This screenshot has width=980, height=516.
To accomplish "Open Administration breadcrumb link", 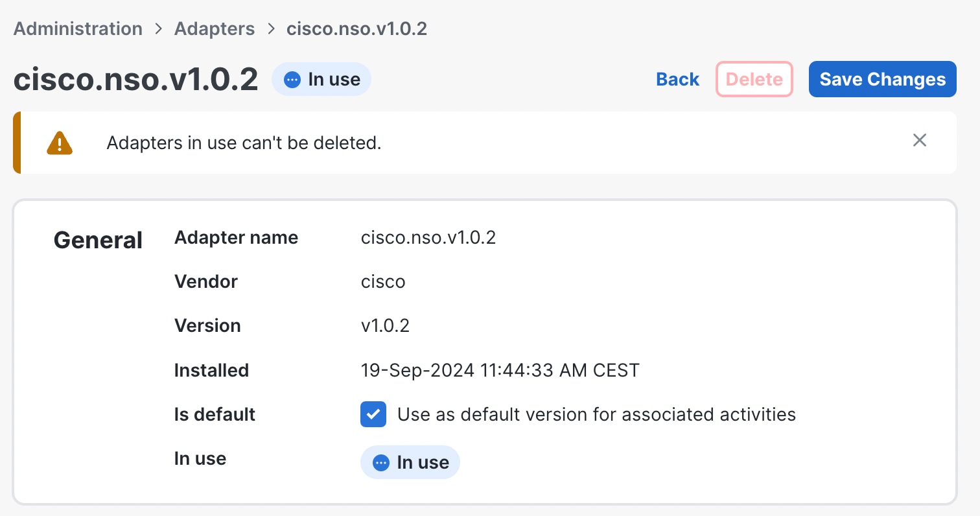I will [78, 29].
